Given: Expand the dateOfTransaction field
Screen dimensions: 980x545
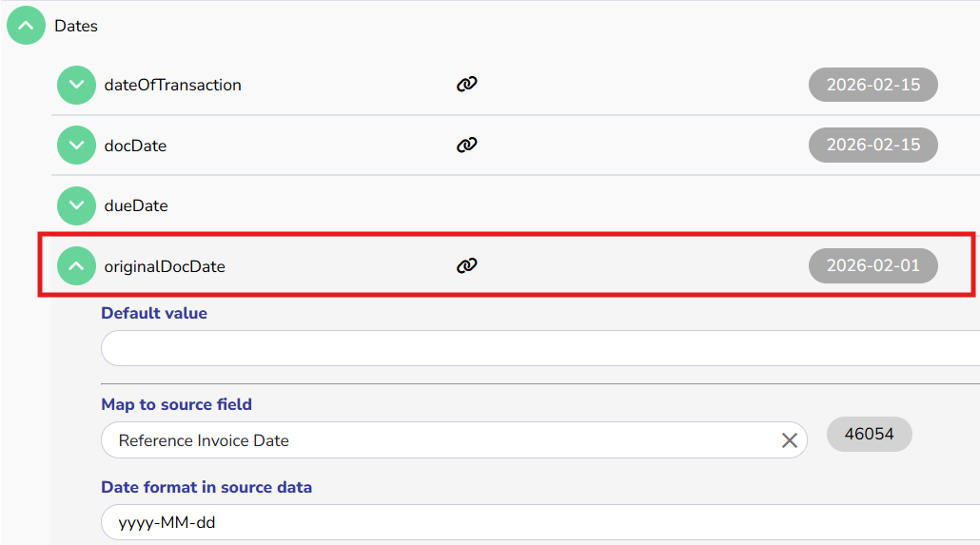Looking at the screenshot, I should click(x=76, y=85).
